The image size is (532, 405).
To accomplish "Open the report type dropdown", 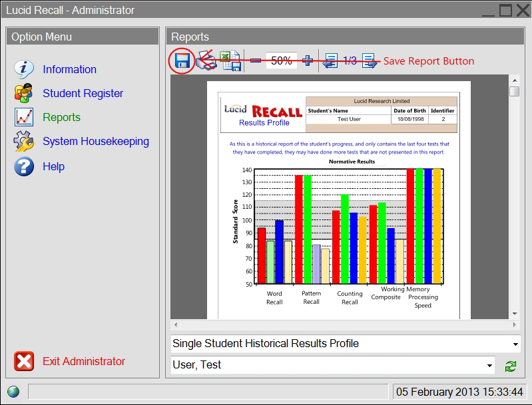I will 346,344.
